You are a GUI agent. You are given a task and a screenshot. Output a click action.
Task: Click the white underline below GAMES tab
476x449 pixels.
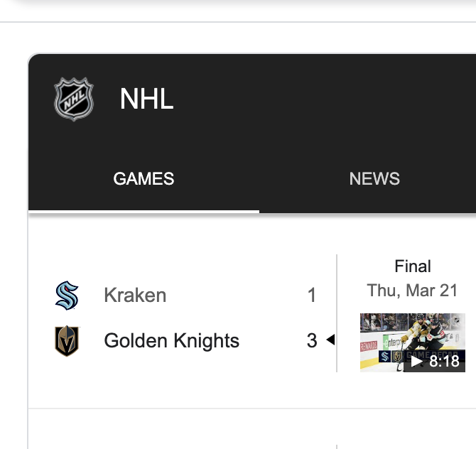pos(144,211)
